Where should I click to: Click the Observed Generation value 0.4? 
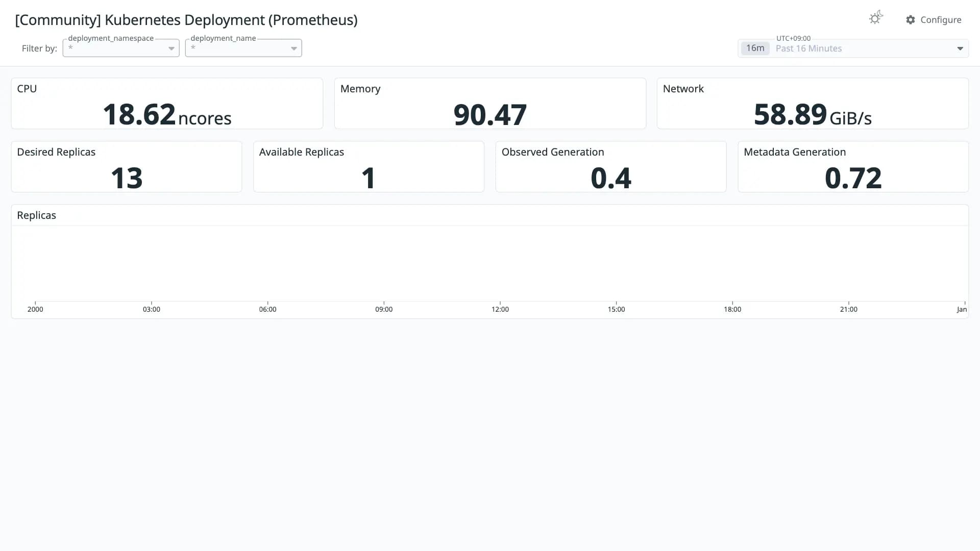tap(611, 178)
